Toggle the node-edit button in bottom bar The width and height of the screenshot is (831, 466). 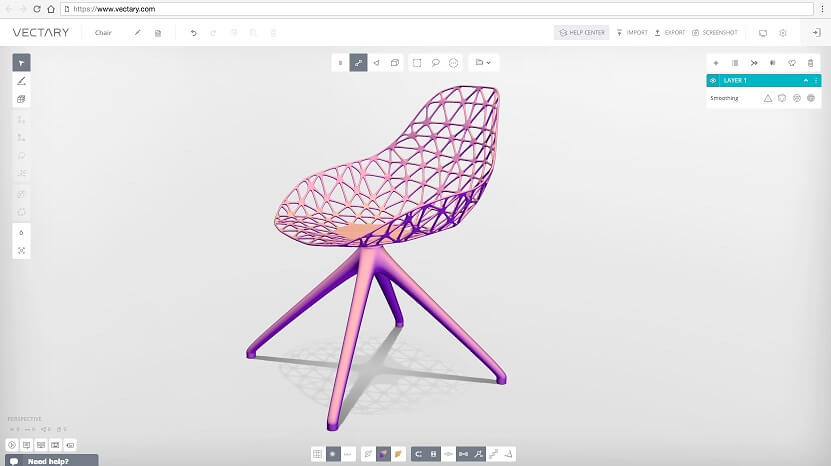pos(479,454)
